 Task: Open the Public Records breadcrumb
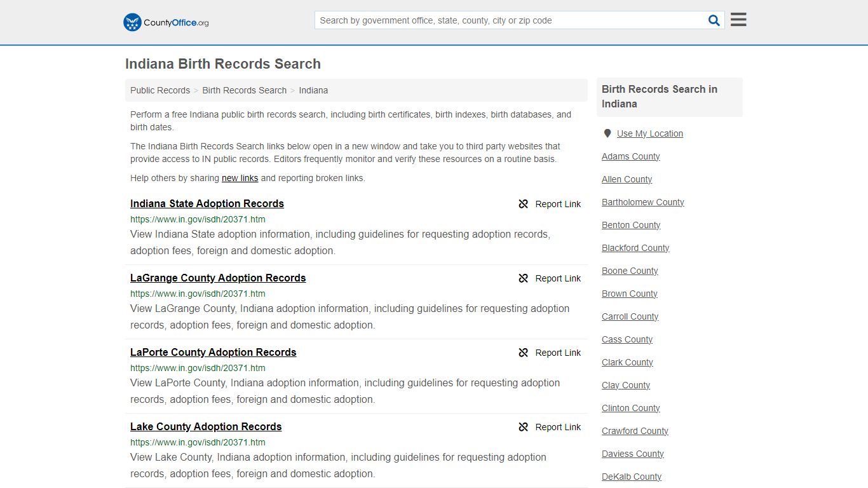tap(160, 90)
